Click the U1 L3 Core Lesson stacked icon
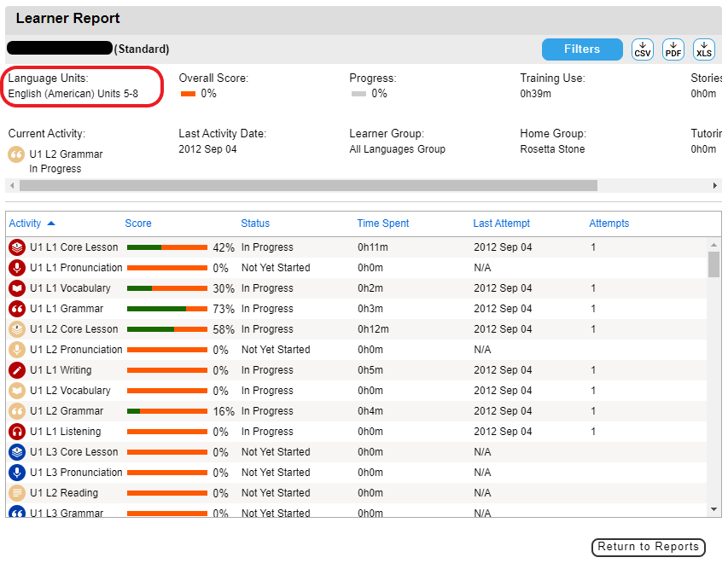The width and height of the screenshot is (728, 569). [x=18, y=451]
